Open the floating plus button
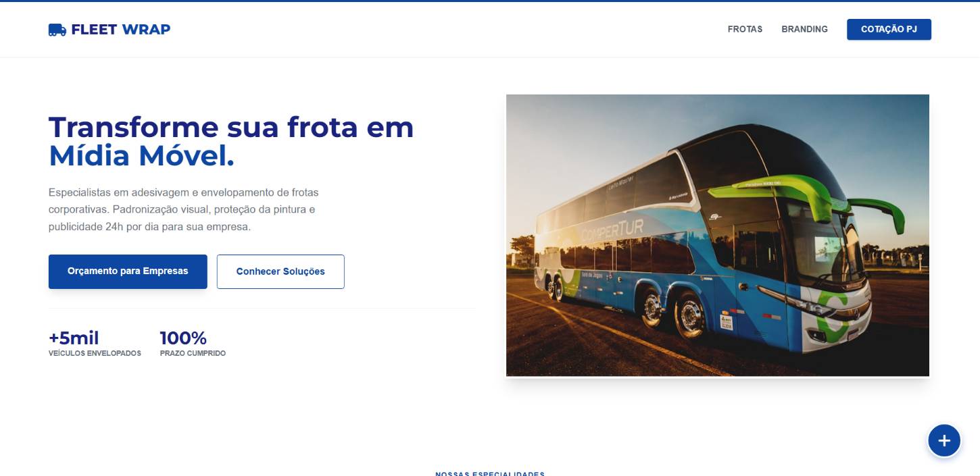Viewport: 980px width, 476px height. tap(944, 441)
